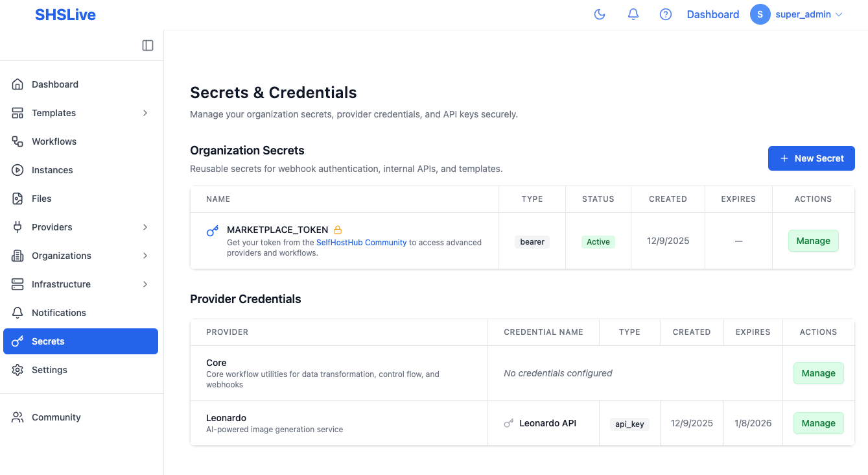The image size is (868, 475).
Task: Open the super_admin account dropdown
Action: point(802,14)
